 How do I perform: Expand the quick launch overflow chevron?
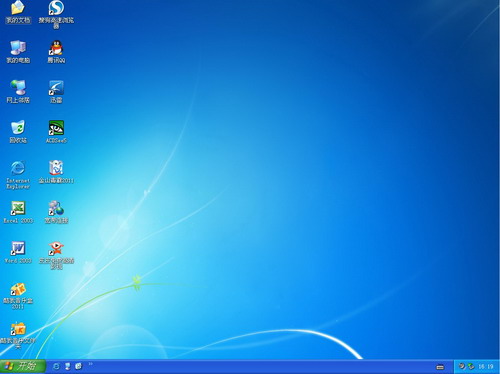click(x=90, y=364)
